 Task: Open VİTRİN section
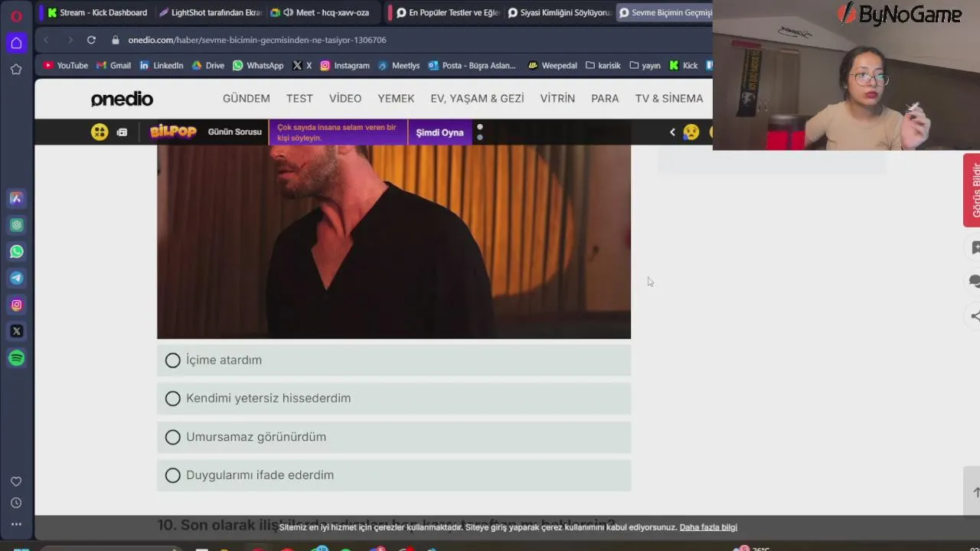tap(557, 99)
